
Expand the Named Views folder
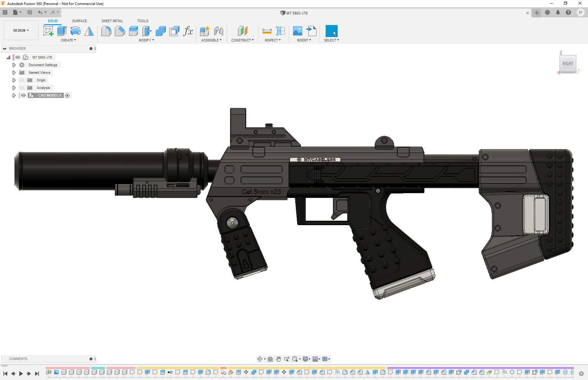[14, 73]
